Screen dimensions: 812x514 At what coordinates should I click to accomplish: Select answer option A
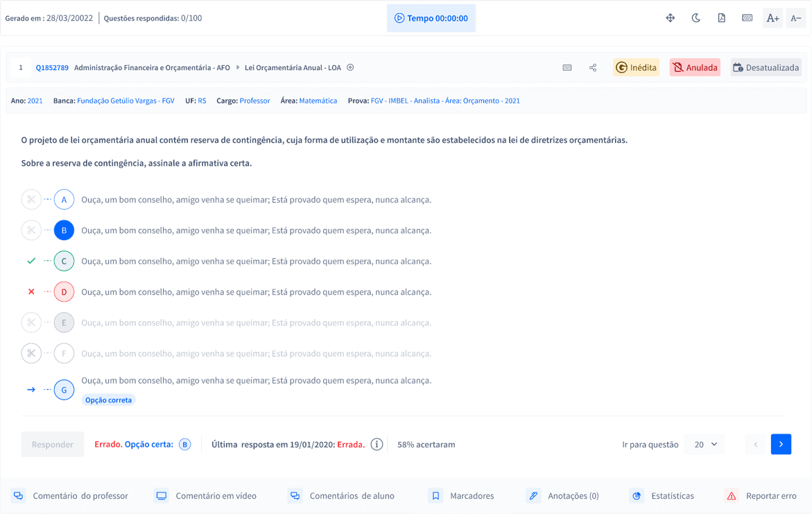pyautogui.click(x=64, y=200)
